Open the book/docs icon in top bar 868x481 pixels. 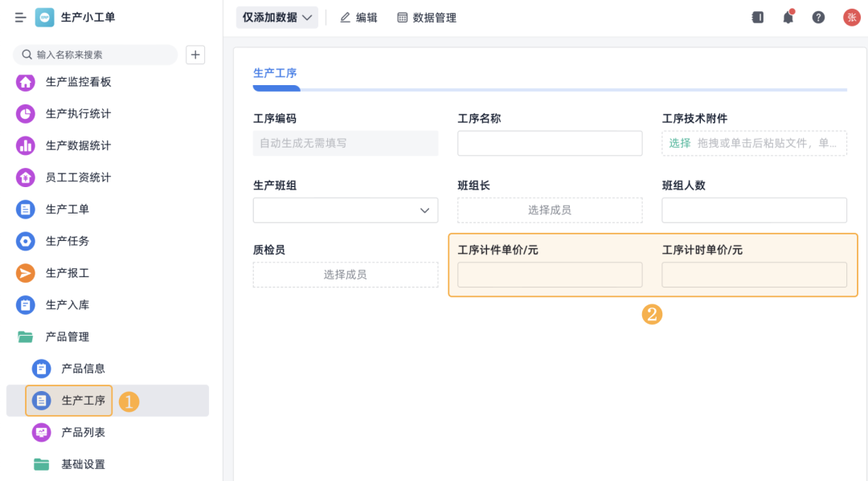click(x=758, y=18)
